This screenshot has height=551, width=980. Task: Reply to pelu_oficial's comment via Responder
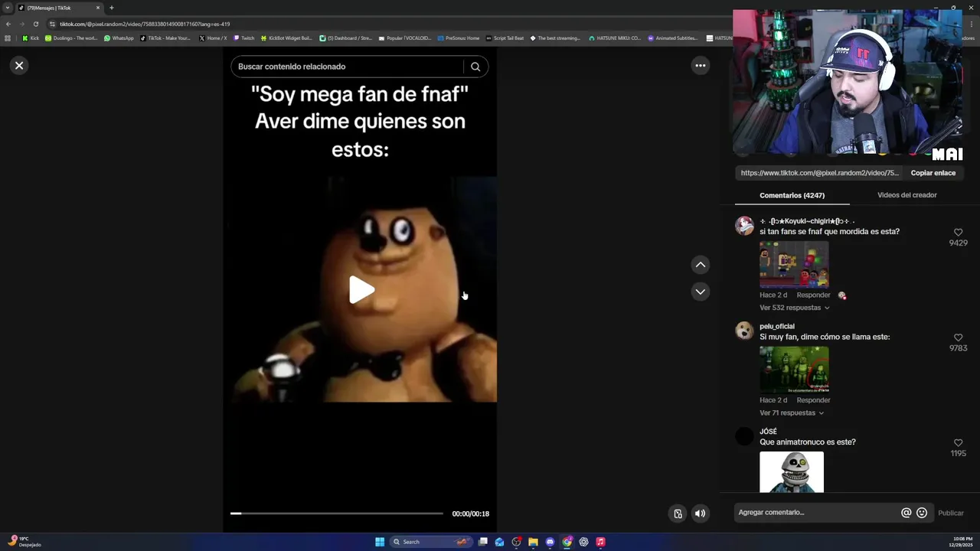[x=813, y=400]
